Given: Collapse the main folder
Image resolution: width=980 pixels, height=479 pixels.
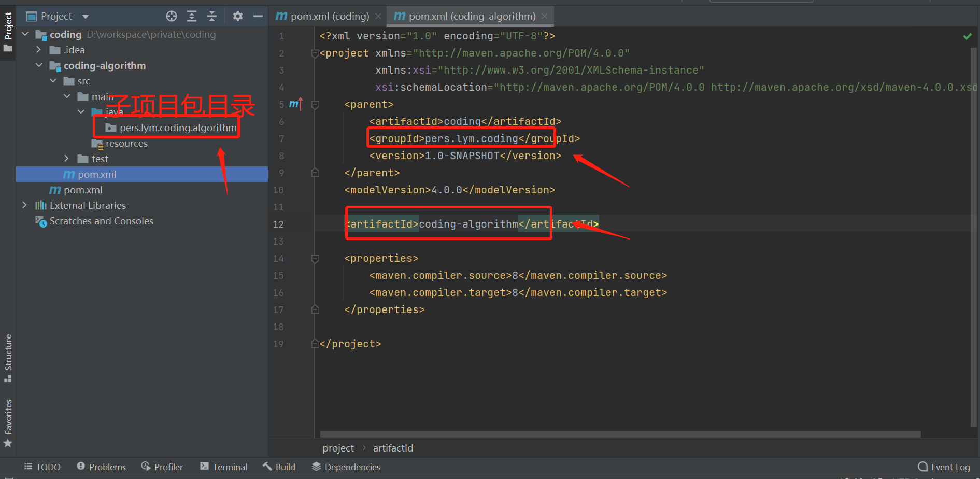Looking at the screenshot, I should [x=67, y=96].
